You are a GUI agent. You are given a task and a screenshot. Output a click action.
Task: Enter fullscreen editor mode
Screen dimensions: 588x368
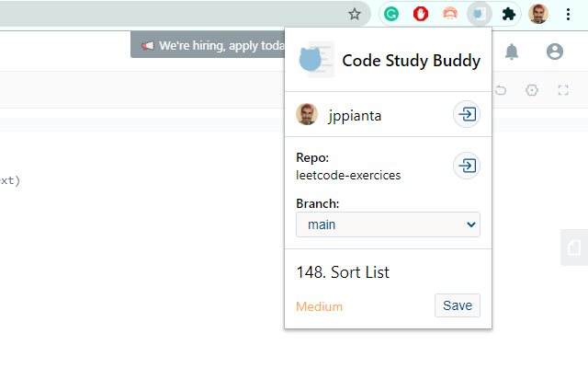tap(564, 90)
